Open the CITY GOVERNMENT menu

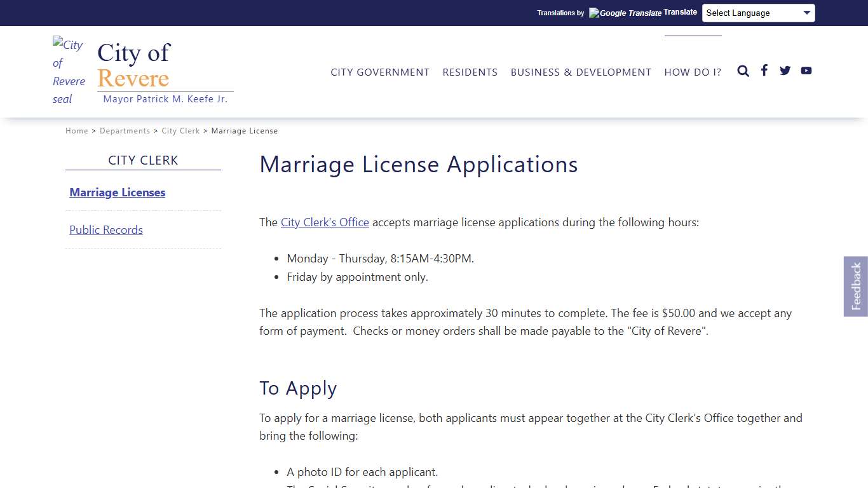pyautogui.click(x=380, y=72)
